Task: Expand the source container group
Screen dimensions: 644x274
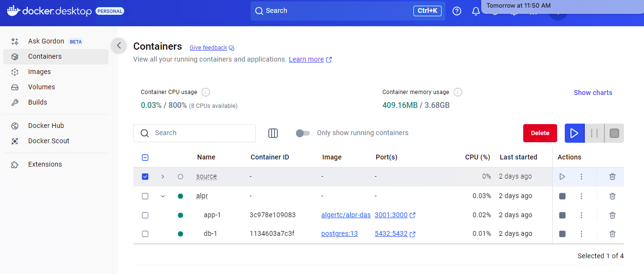Action: coord(163,177)
